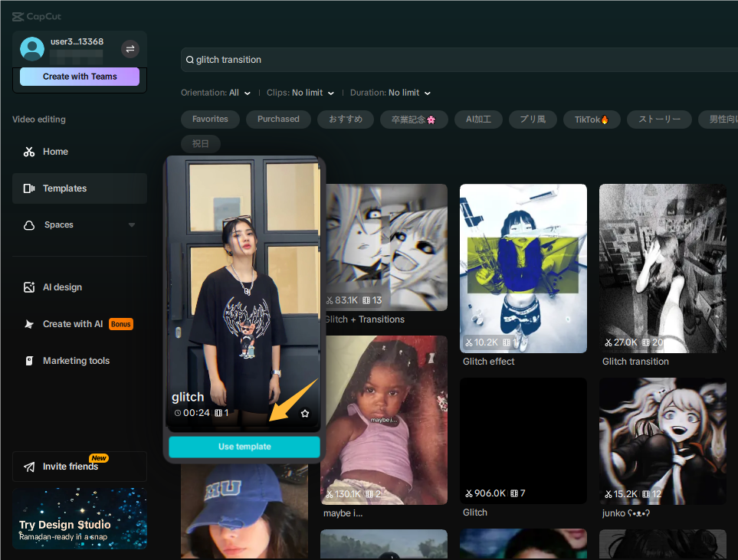Click Use template button

coord(244,447)
